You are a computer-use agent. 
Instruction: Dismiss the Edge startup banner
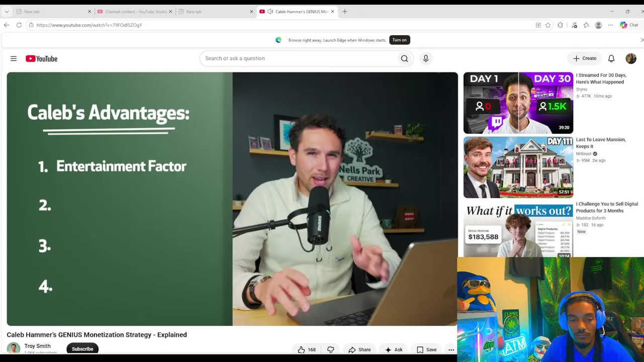pos(642,40)
